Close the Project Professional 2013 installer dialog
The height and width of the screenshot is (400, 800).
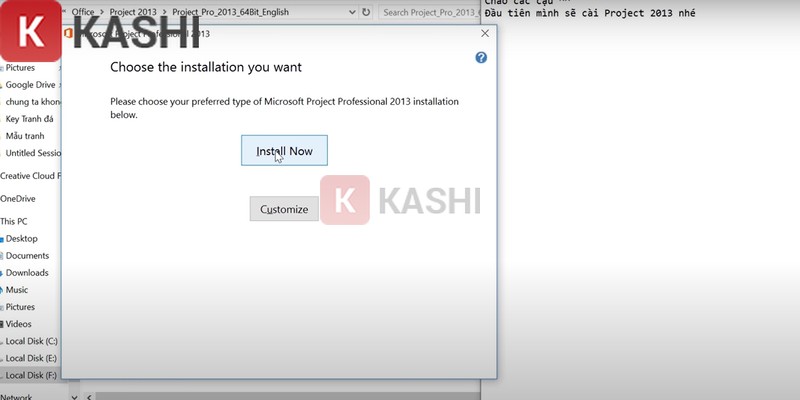[x=485, y=33]
